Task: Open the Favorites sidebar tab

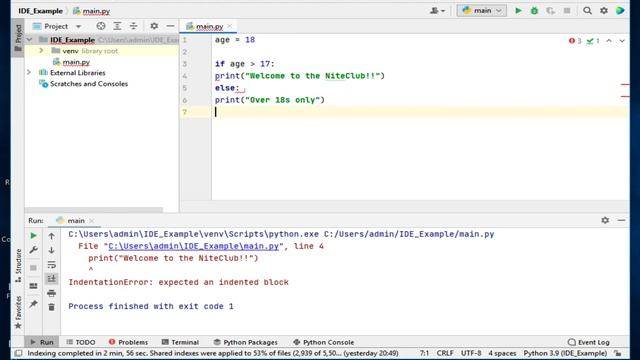Action: 18,312
